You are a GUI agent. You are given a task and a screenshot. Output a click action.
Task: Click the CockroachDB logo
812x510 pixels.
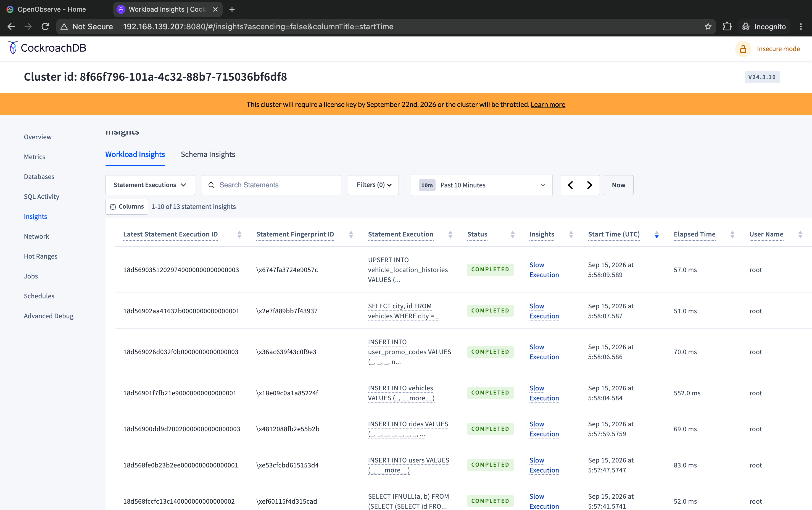(x=47, y=48)
